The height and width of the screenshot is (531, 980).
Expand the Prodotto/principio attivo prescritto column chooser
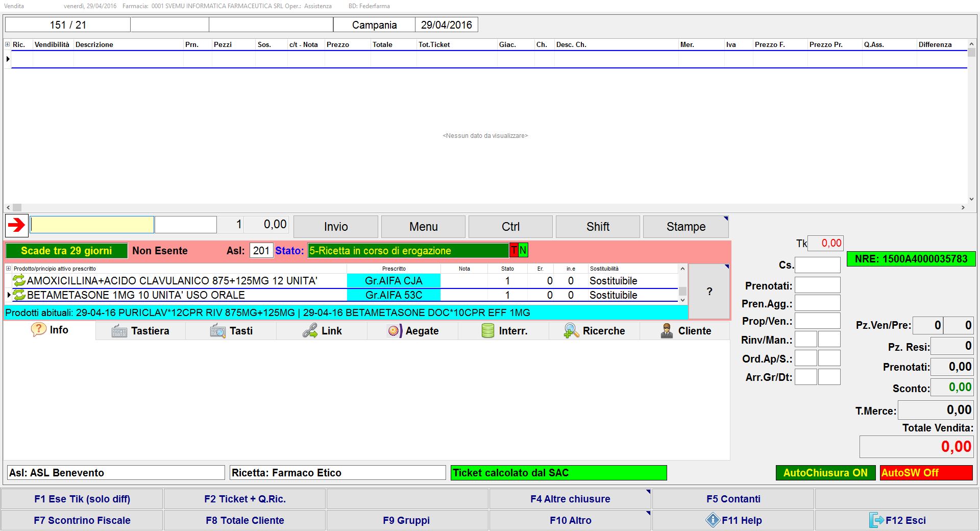(x=8, y=269)
